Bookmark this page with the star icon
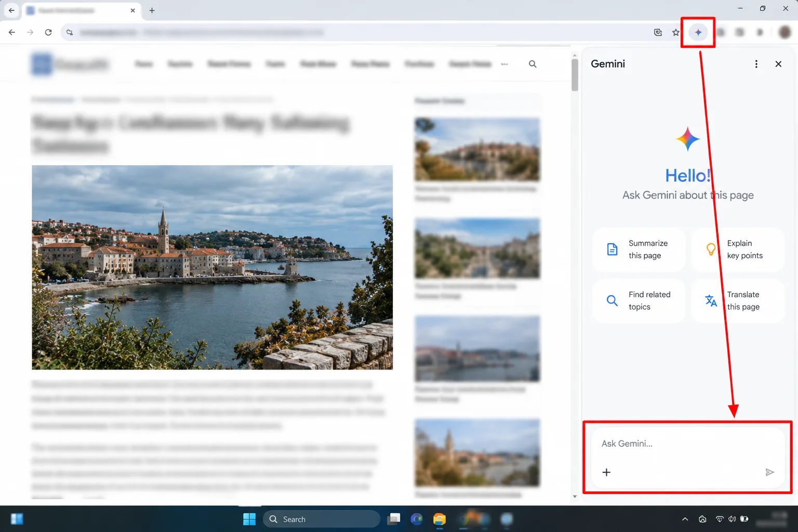Screen dimensions: 798x532 click(675, 32)
